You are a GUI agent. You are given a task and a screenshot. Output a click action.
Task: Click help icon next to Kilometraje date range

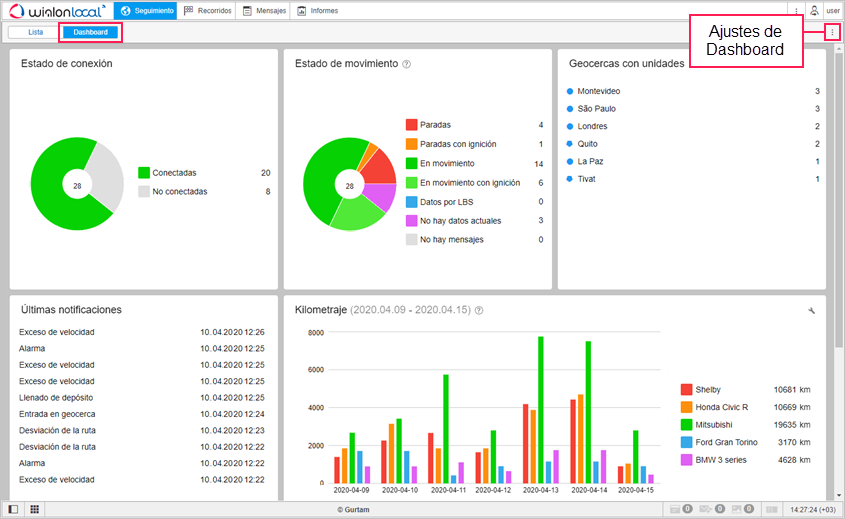480,311
